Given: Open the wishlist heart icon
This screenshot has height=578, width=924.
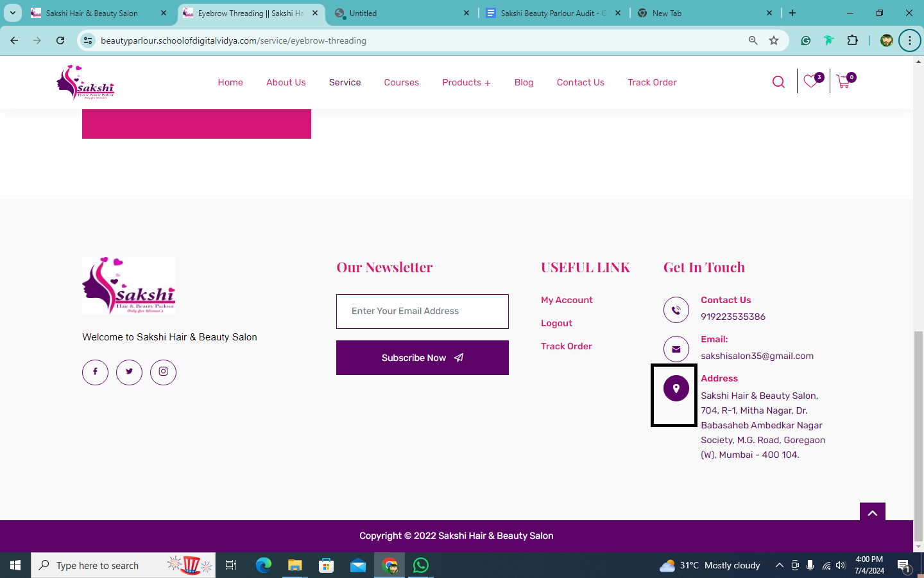Looking at the screenshot, I should coord(811,82).
